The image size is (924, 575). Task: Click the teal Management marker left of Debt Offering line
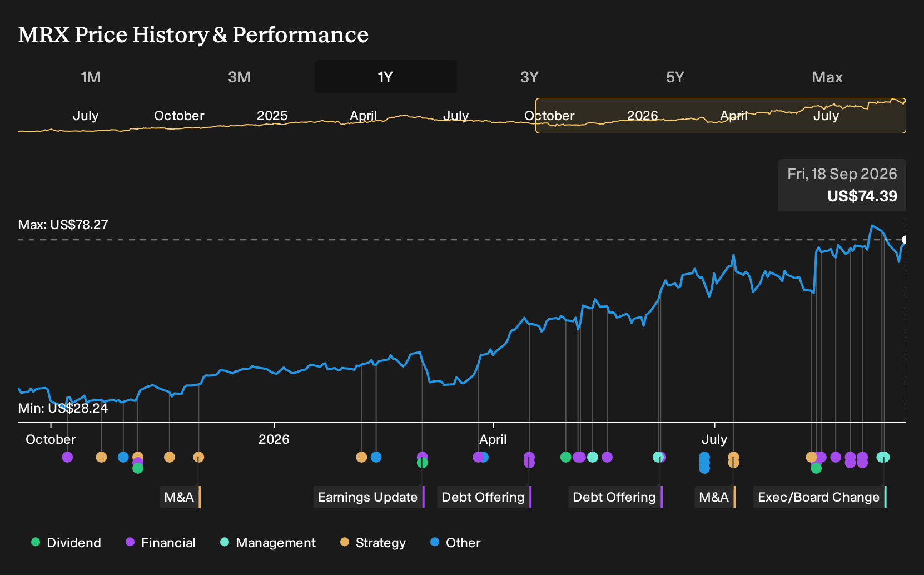[593, 457]
